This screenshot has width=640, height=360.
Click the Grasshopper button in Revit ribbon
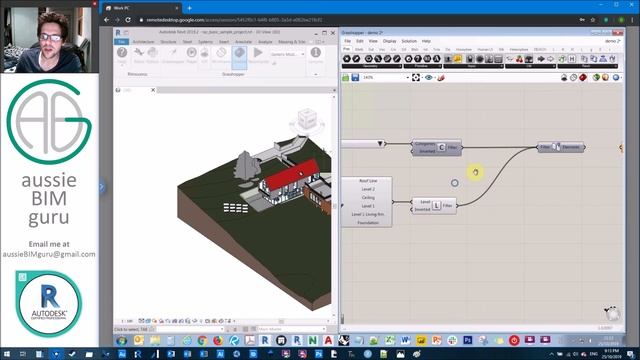tap(173, 55)
